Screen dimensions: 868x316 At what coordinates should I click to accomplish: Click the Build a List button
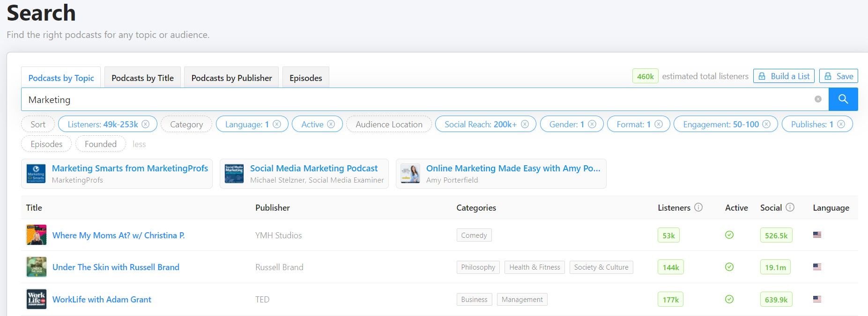[x=784, y=76]
